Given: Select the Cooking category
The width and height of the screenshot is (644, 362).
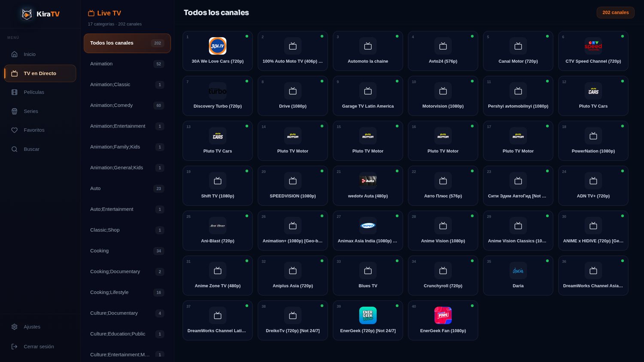Looking at the screenshot, I should click(x=127, y=251).
